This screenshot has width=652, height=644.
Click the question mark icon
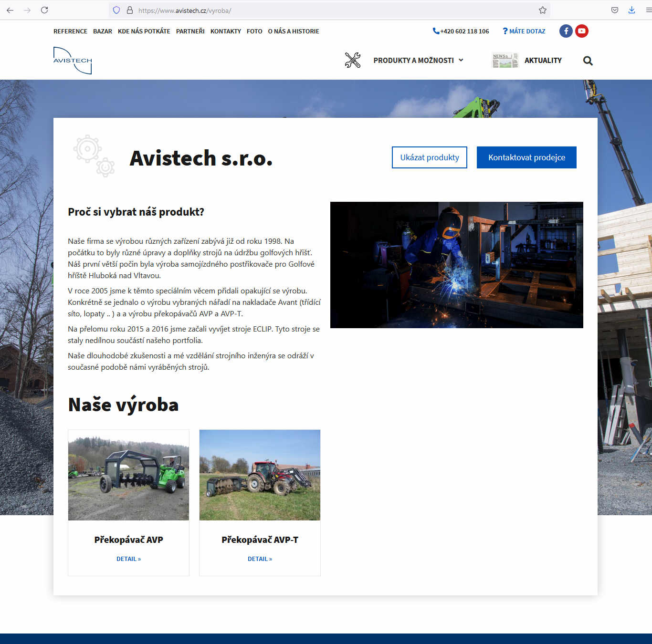[505, 31]
